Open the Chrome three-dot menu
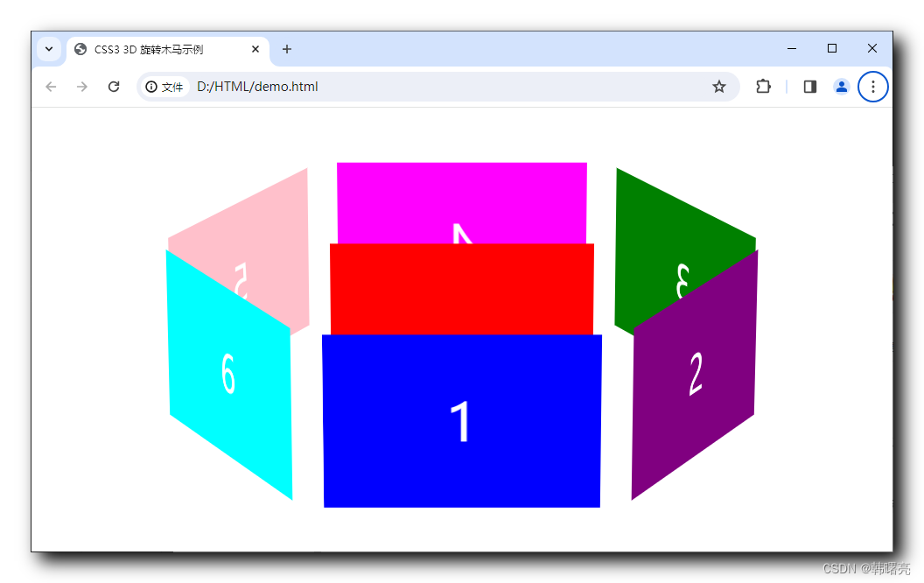The width and height of the screenshot is (924, 583). tap(872, 87)
